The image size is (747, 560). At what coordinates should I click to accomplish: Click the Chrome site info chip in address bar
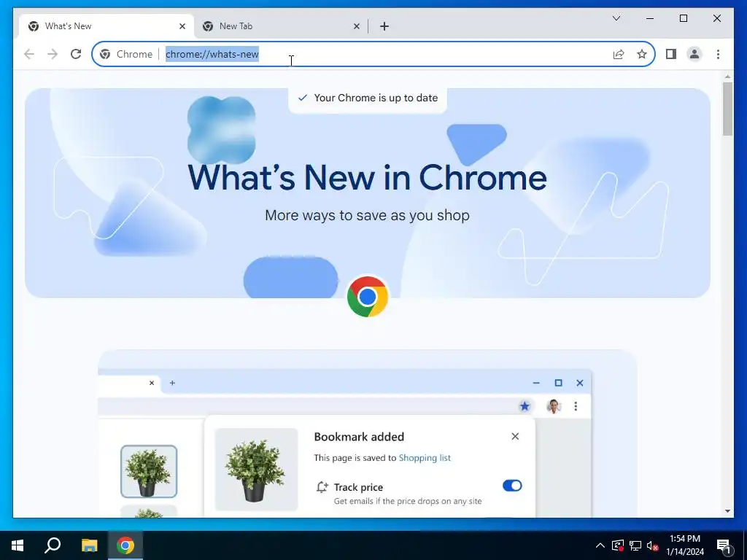(126, 54)
